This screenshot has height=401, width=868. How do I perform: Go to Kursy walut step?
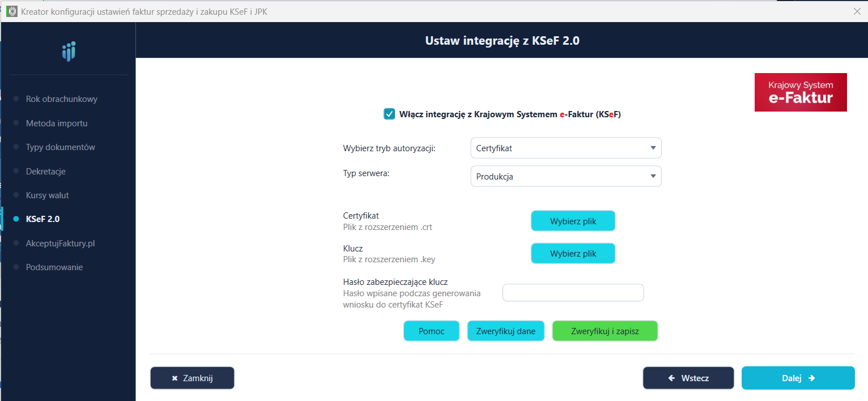[48, 195]
